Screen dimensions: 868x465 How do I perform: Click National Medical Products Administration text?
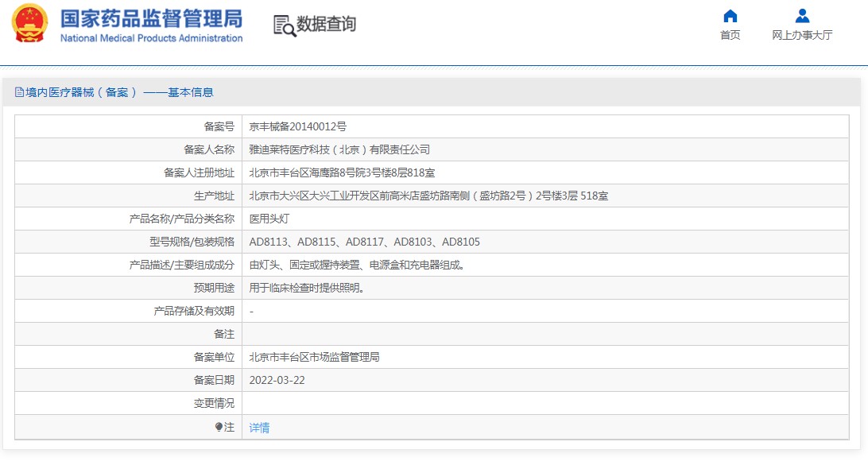[151, 38]
